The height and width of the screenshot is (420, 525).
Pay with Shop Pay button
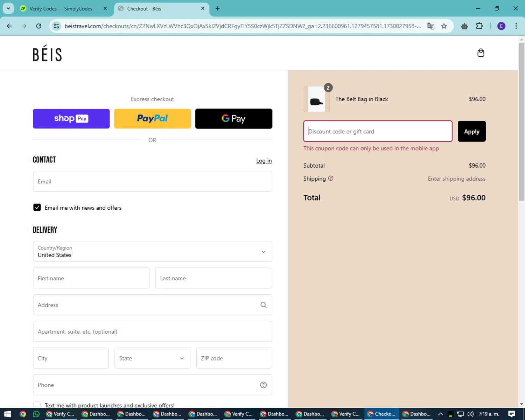71,119
